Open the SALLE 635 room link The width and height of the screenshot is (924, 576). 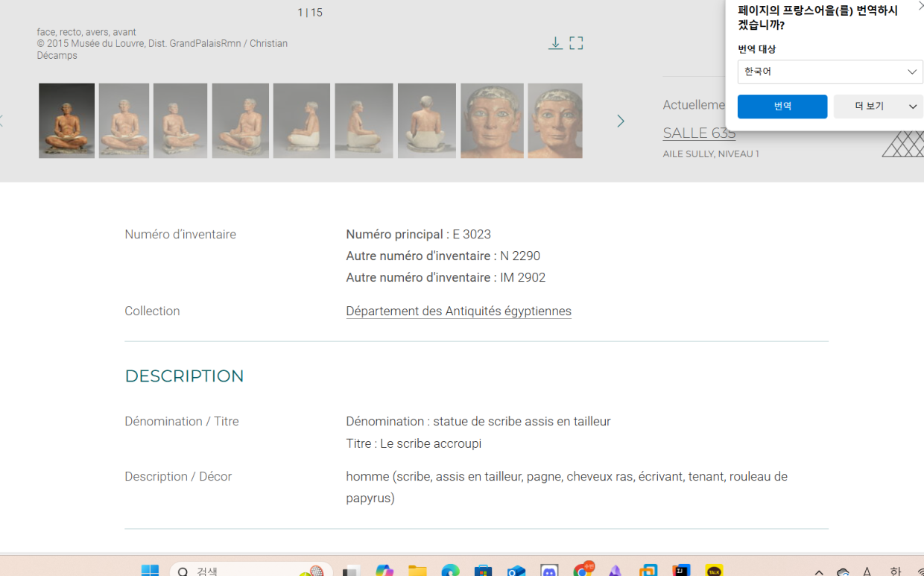(699, 133)
